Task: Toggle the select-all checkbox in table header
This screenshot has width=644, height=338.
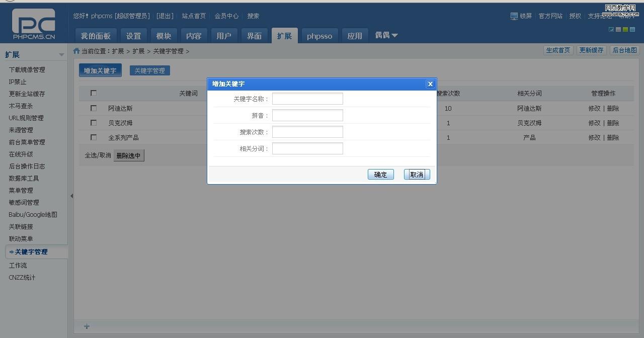Action: pos(94,93)
